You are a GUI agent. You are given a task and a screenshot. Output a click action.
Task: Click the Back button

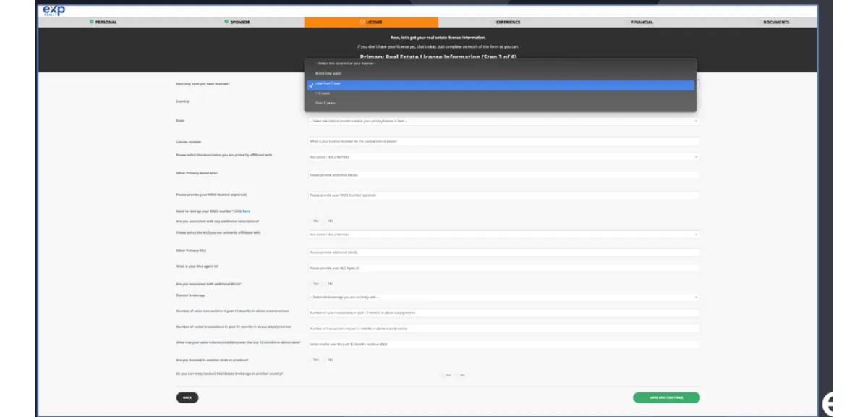pyautogui.click(x=187, y=397)
